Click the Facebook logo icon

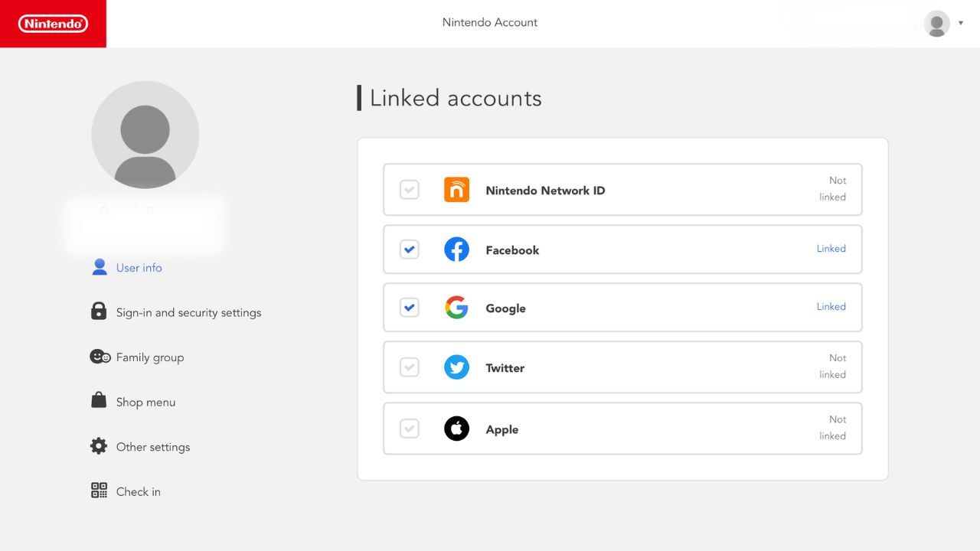[456, 249]
